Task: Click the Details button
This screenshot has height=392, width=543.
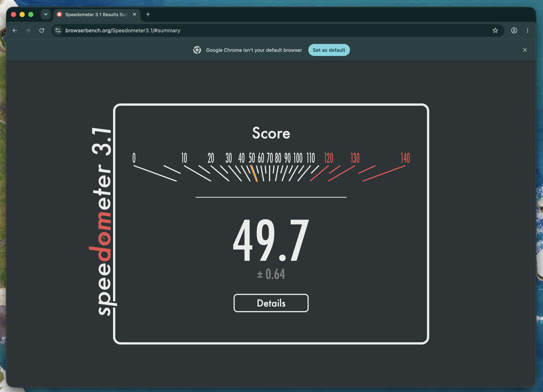Action: point(271,303)
